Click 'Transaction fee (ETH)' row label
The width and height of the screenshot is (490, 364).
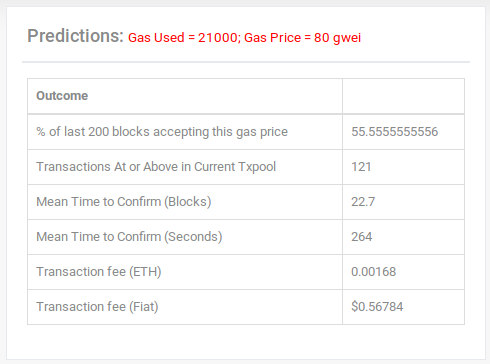pyautogui.click(x=99, y=272)
